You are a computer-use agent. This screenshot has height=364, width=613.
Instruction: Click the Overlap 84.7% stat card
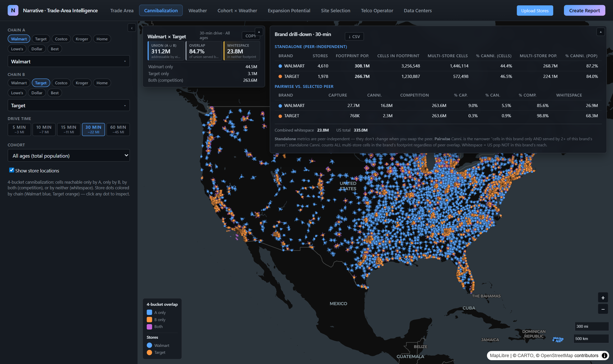tap(204, 51)
